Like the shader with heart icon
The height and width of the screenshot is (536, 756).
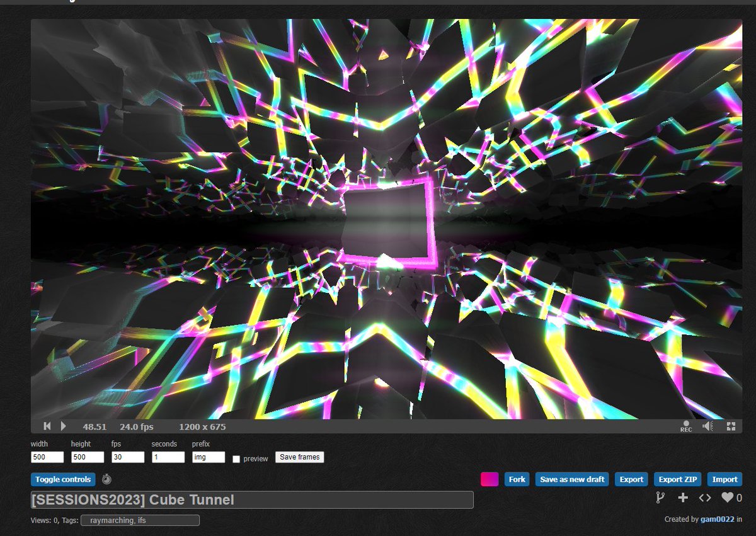pos(727,498)
